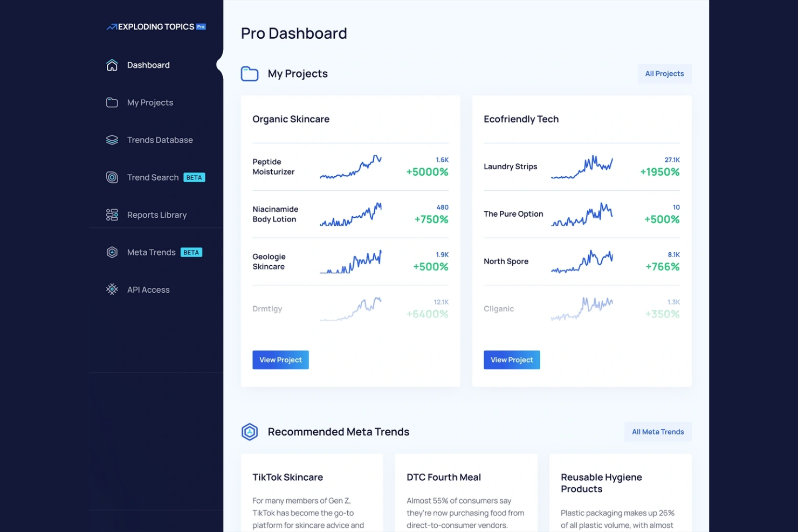Click the Cliganic trend name
798x532 pixels.
click(499, 309)
